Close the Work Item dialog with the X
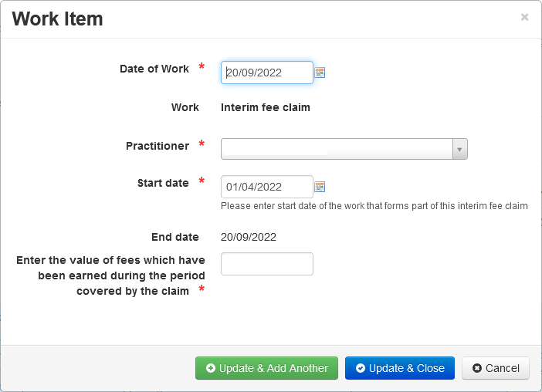Screen dimensions: 542x392 pyautogui.click(x=524, y=17)
